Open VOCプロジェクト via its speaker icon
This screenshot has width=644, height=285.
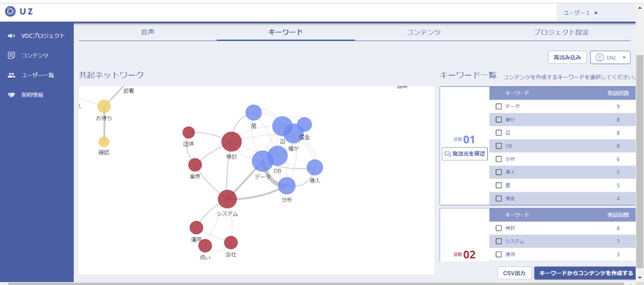[12, 36]
